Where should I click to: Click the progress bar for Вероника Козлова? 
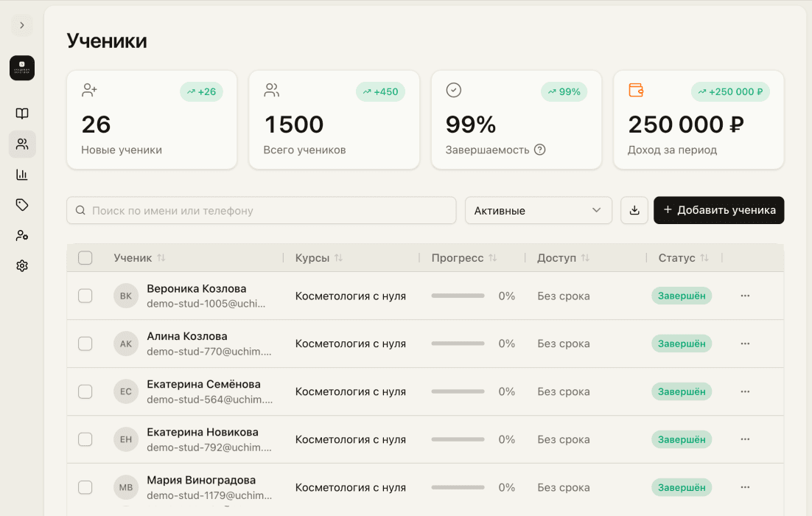click(x=458, y=296)
